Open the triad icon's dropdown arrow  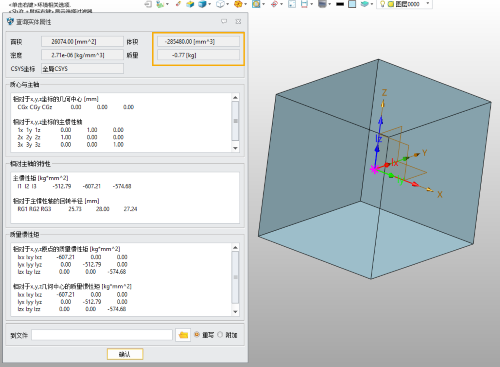pyautogui.click(x=167, y=4)
